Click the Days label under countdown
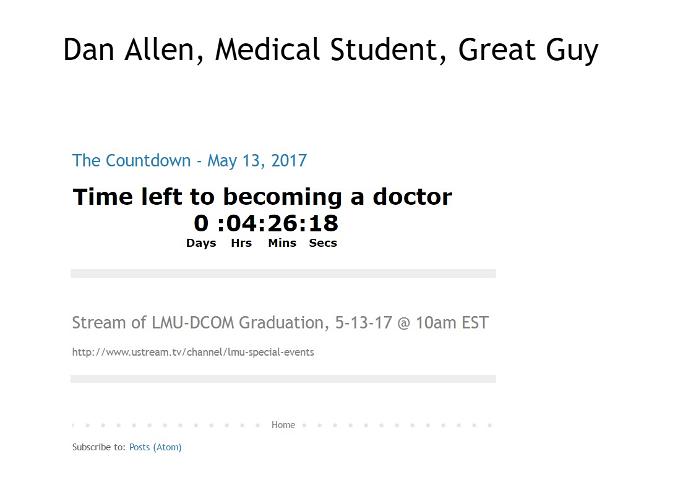The image size is (683, 480). (x=201, y=243)
